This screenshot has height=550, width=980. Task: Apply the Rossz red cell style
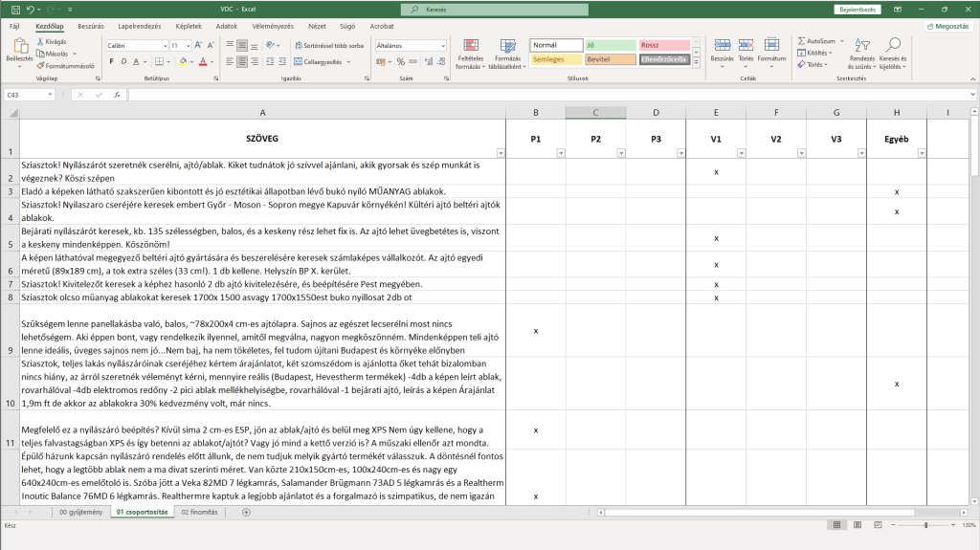point(664,45)
